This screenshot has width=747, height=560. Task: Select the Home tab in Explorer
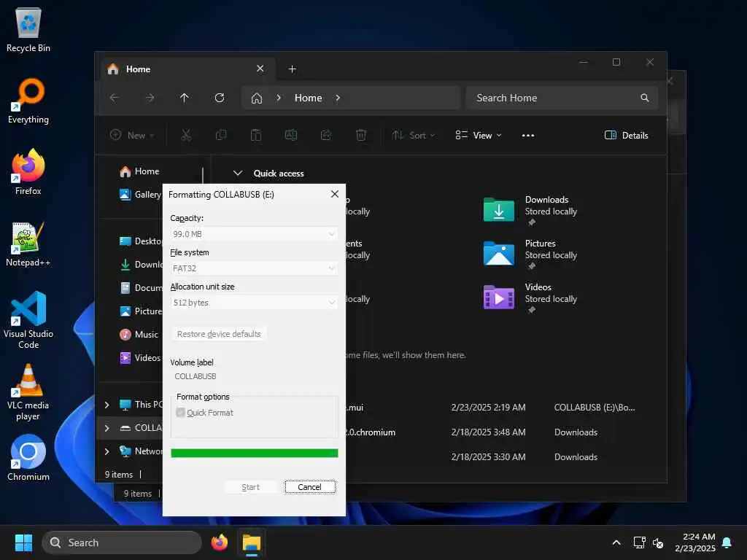(x=186, y=69)
